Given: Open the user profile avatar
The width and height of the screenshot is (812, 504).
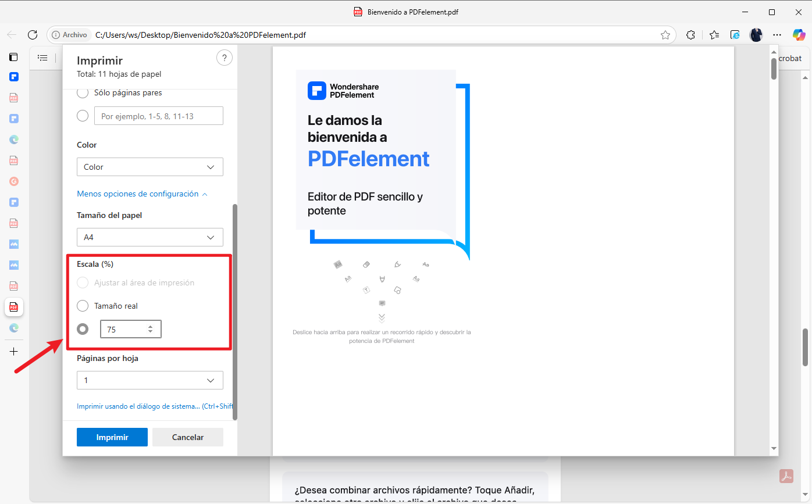Looking at the screenshot, I should click(756, 35).
